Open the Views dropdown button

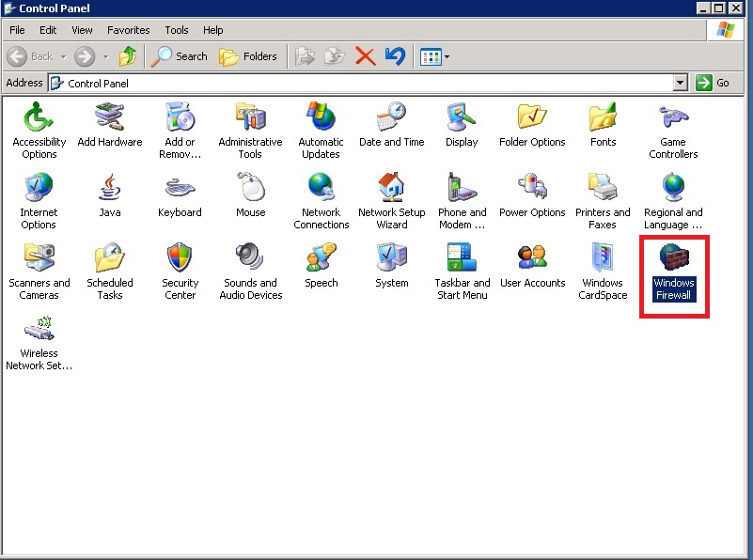coord(434,57)
